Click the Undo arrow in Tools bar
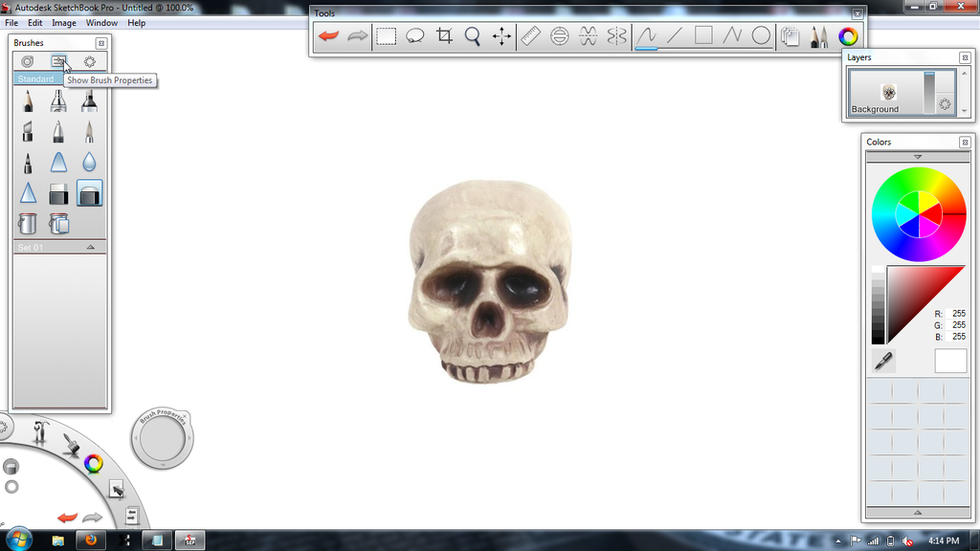 (x=328, y=36)
